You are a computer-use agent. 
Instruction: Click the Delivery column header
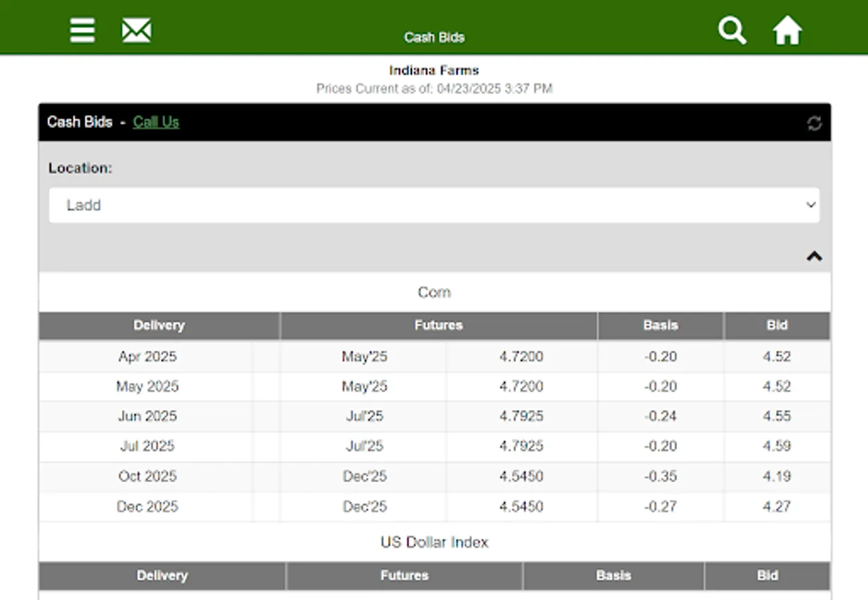(159, 325)
